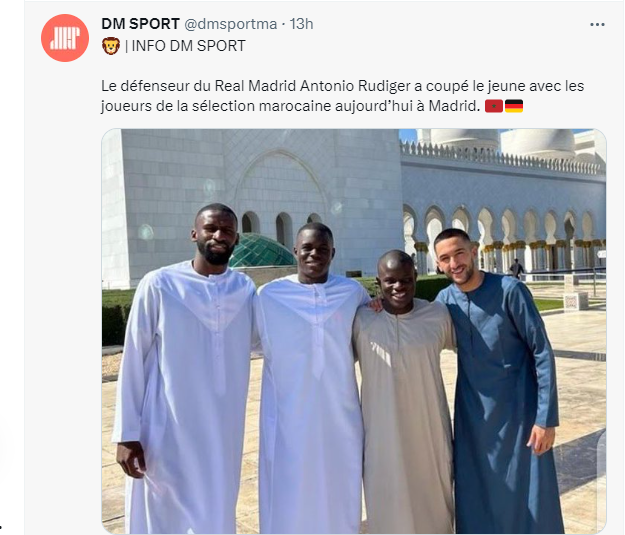The image size is (625, 535).
Task: Click the INFO DM SPORT text line
Action: tap(185, 46)
